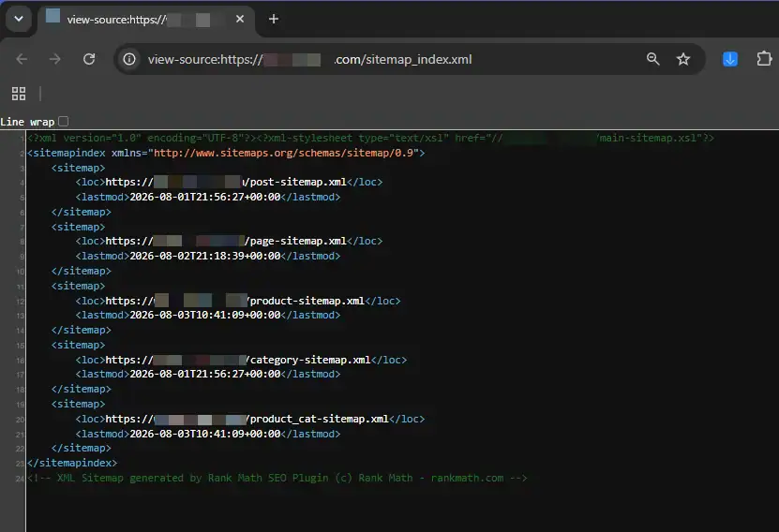
Task: Click the Line wrap label
Action: (27, 122)
